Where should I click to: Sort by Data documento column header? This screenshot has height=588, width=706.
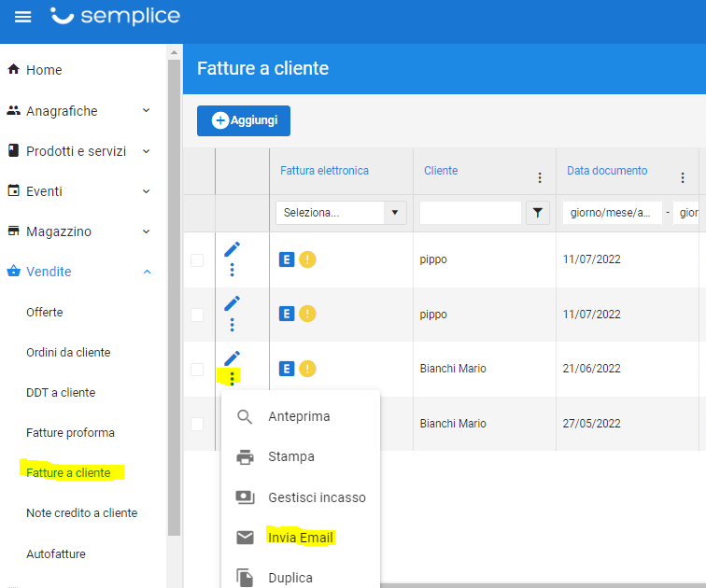(x=607, y=171)
